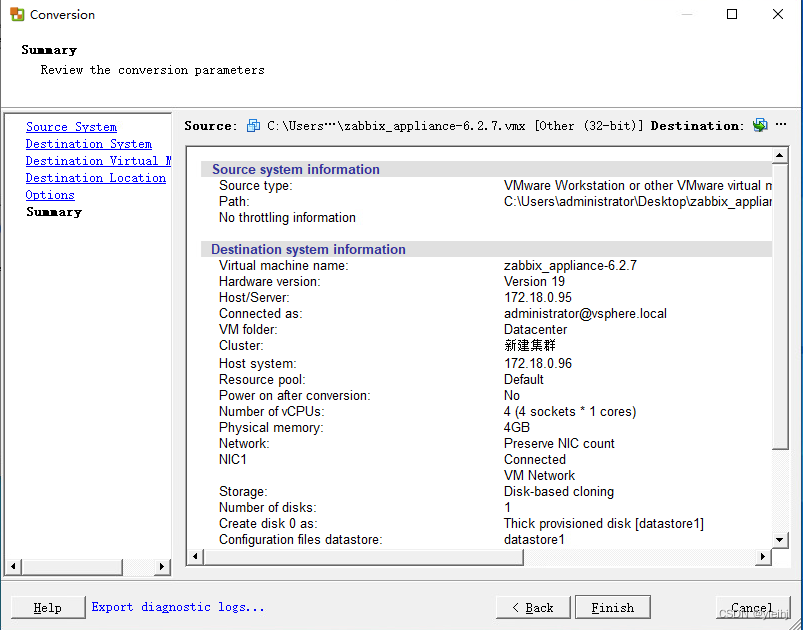The width and height of the screenshot is (803, 630).
Task: Click Finish to start conversion
Action: click(x=613, y=607)
